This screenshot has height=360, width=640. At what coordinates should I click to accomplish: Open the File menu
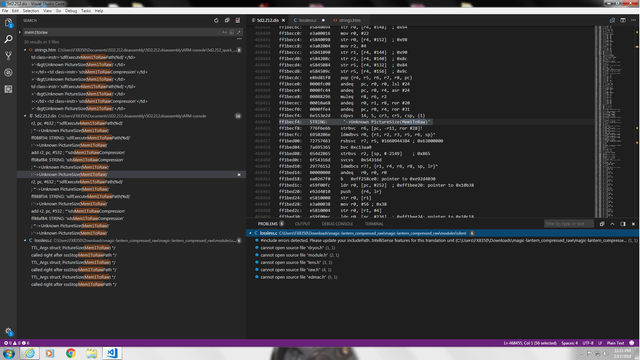tap(5, 11)
